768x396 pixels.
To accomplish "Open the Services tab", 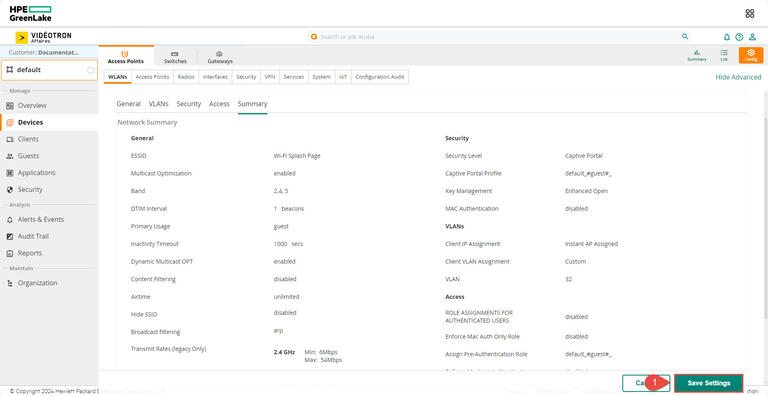I will point(294,77).
